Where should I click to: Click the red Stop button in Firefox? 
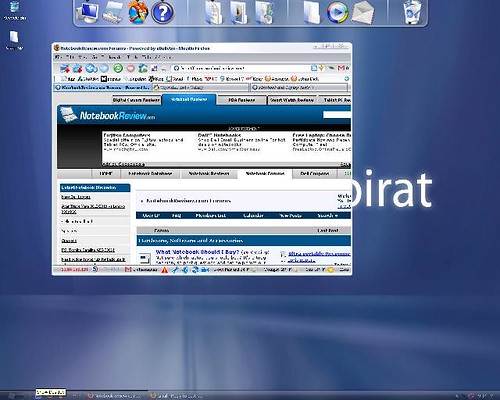(131, 68)
